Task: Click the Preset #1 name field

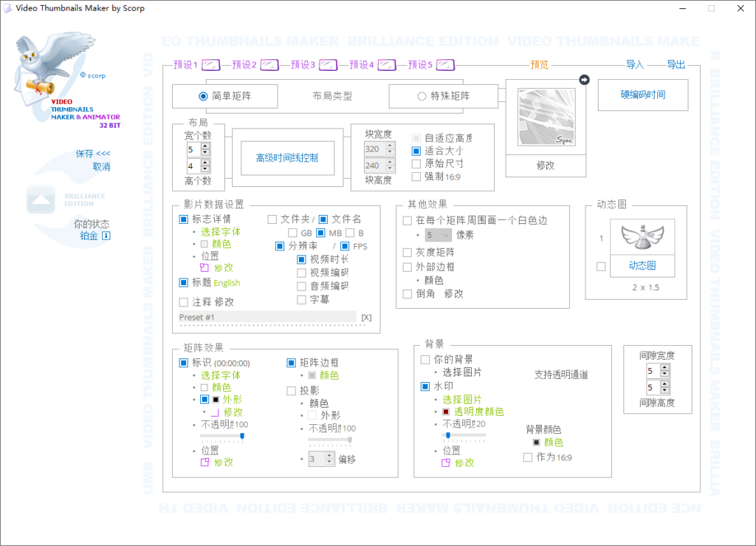Action: [x=267, y=317]
